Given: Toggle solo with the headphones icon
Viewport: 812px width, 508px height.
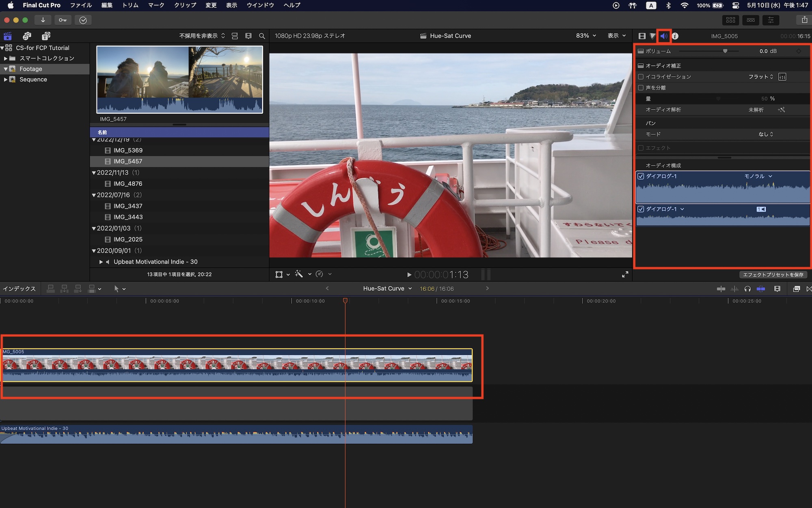Looking at the screenshot, I should [748, 288].
